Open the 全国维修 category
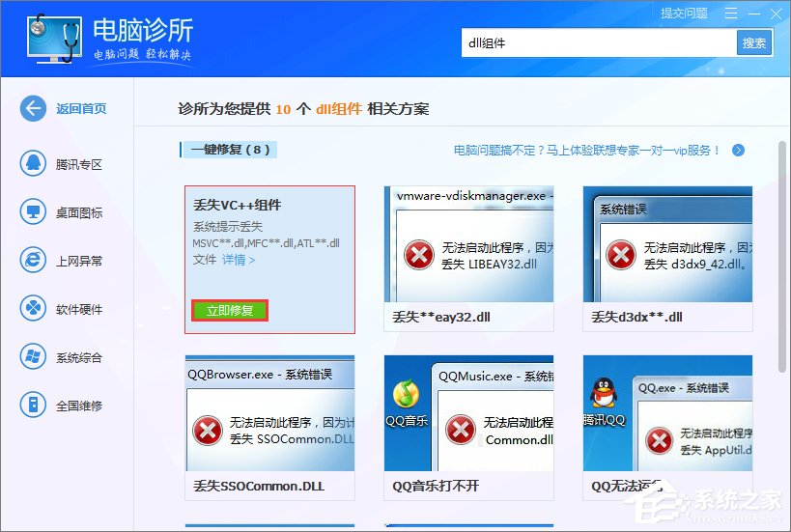The width and height of the screenshot is (791, 532). click(79, 406)
